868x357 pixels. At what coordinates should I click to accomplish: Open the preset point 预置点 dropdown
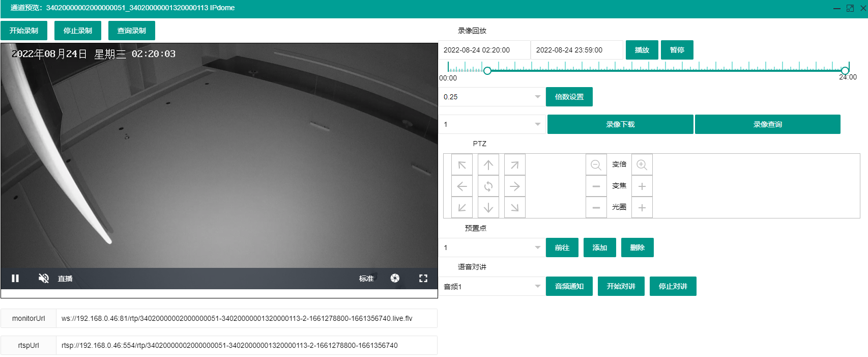(492, 248)
